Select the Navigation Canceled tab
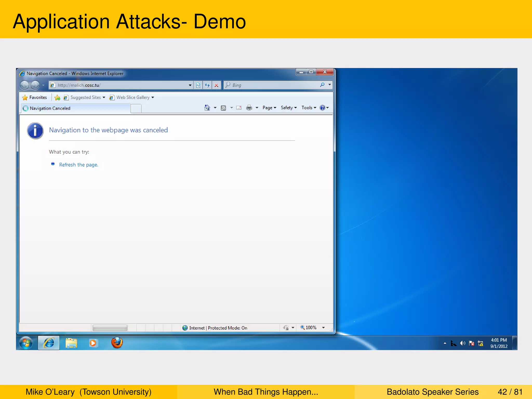This screenshot has height=399, width=532. coord(75,108)
